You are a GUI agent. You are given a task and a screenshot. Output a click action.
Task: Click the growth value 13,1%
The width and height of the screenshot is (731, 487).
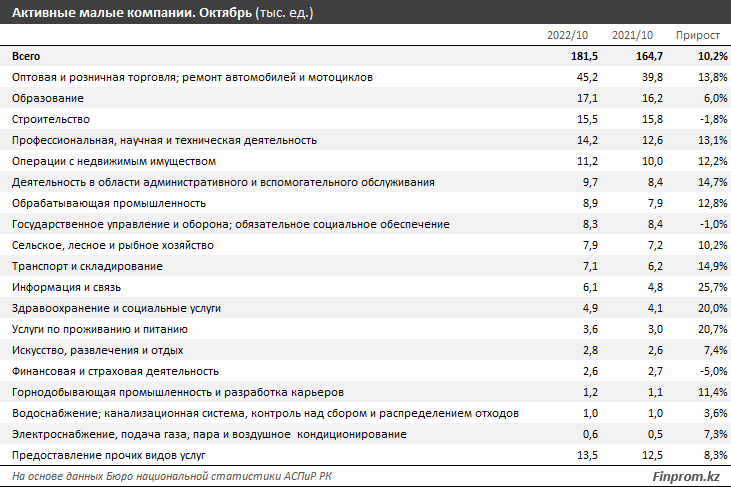(712, 140)
